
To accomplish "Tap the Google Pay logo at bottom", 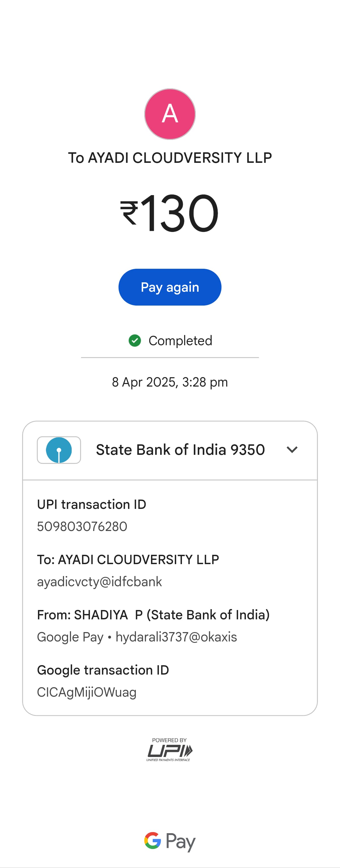I will point(169,841).
